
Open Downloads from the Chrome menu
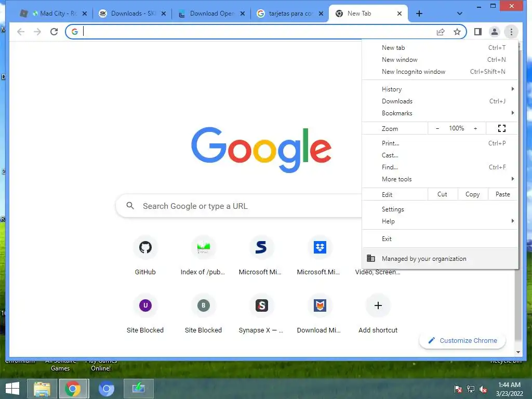(440, 101)
